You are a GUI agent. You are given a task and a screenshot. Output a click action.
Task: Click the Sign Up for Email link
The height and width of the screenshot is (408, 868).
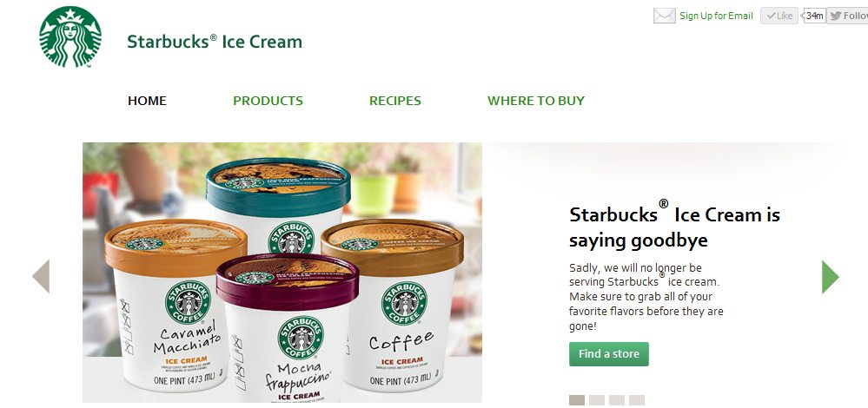pos(716,16)
